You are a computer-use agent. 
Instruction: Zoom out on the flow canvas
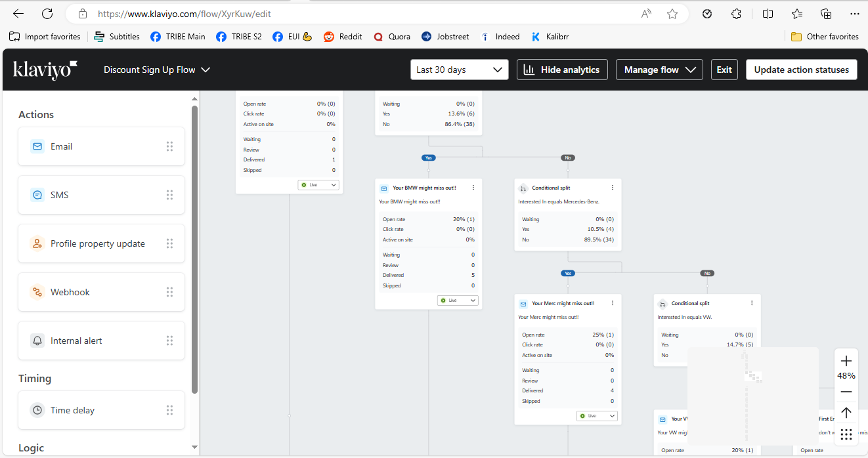[x=846, y=392]
